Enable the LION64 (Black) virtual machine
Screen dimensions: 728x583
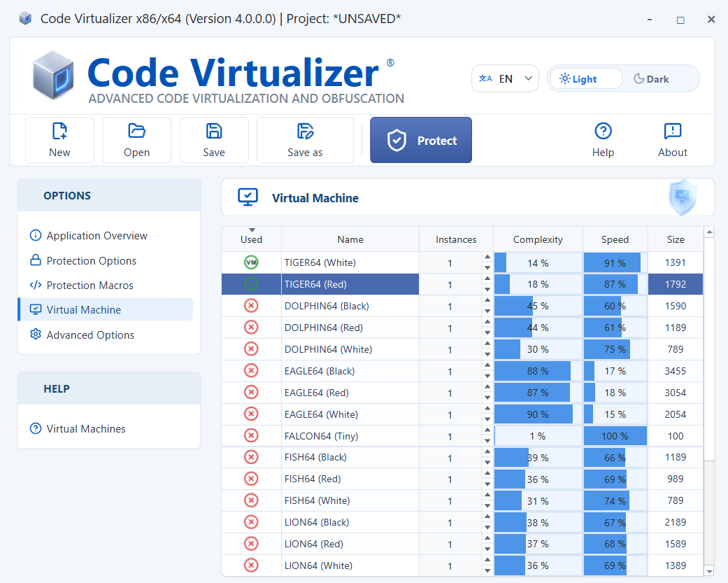pyautogui.click(x=251, y=522)
